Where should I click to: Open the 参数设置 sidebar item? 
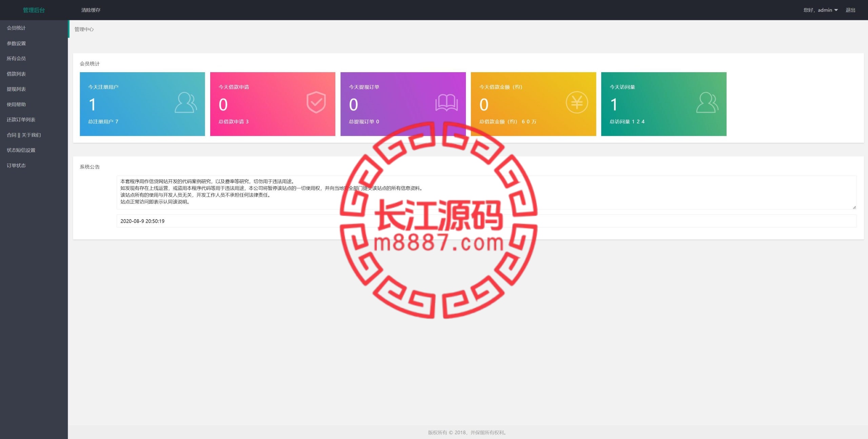(x=34, y=43)
